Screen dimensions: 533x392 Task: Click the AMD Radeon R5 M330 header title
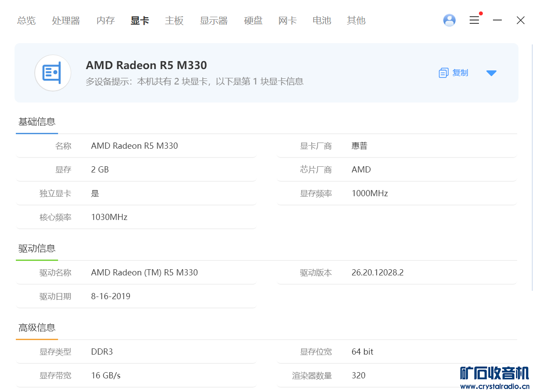click(146, 66)
